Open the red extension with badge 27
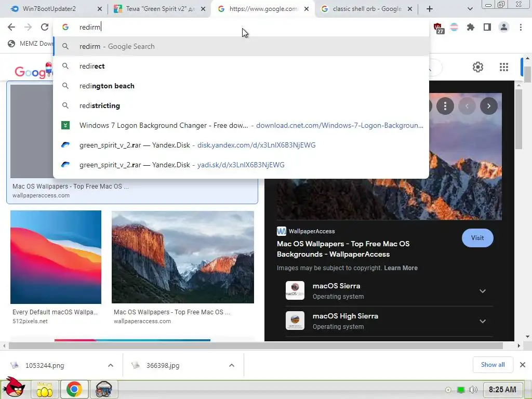Screen dimensions: 532x399 pos(438,28)
